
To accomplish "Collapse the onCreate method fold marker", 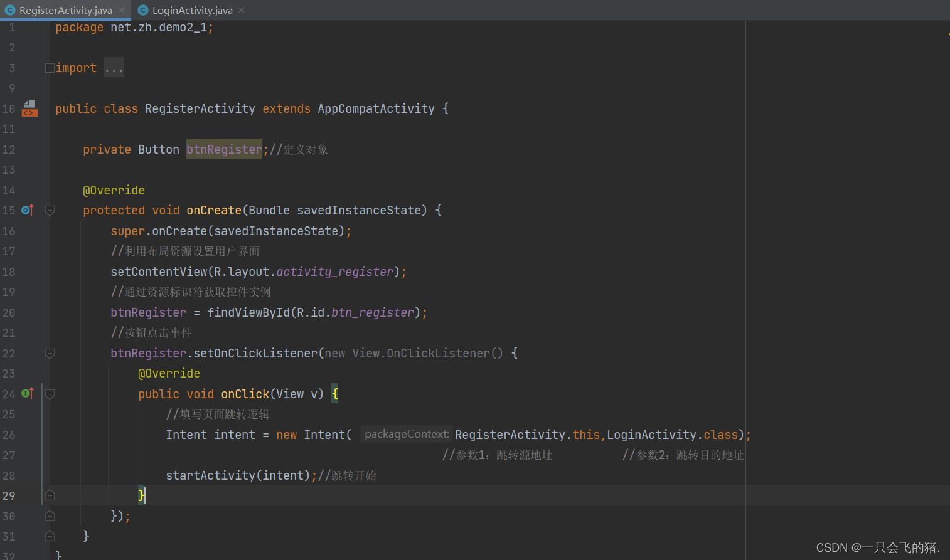I will tap(50, 211).
